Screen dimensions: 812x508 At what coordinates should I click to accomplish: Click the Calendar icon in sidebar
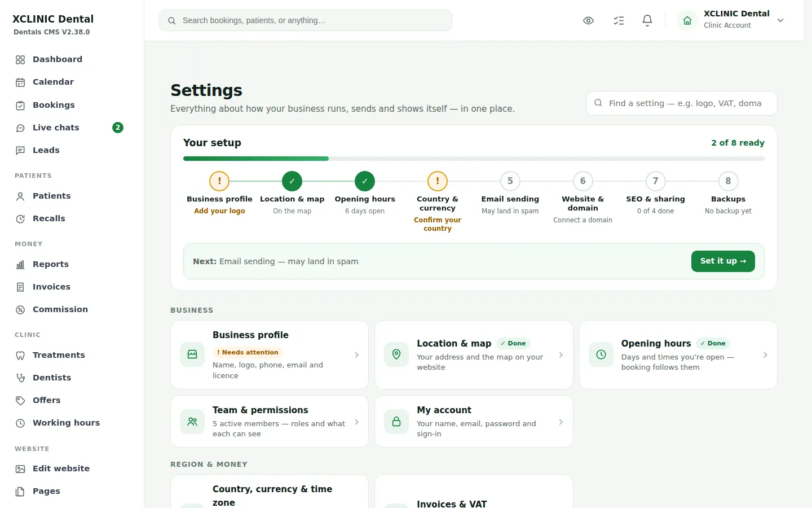[x=20, y=82]
